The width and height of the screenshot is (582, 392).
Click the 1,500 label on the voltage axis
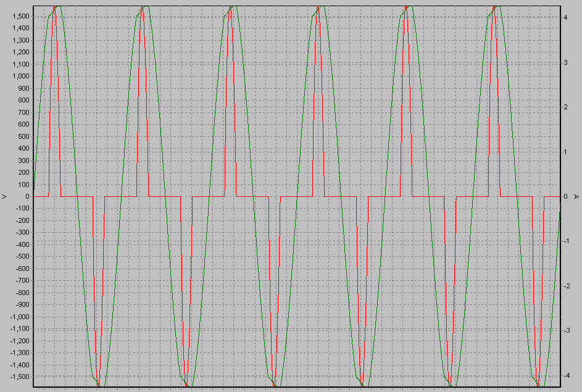20,16
